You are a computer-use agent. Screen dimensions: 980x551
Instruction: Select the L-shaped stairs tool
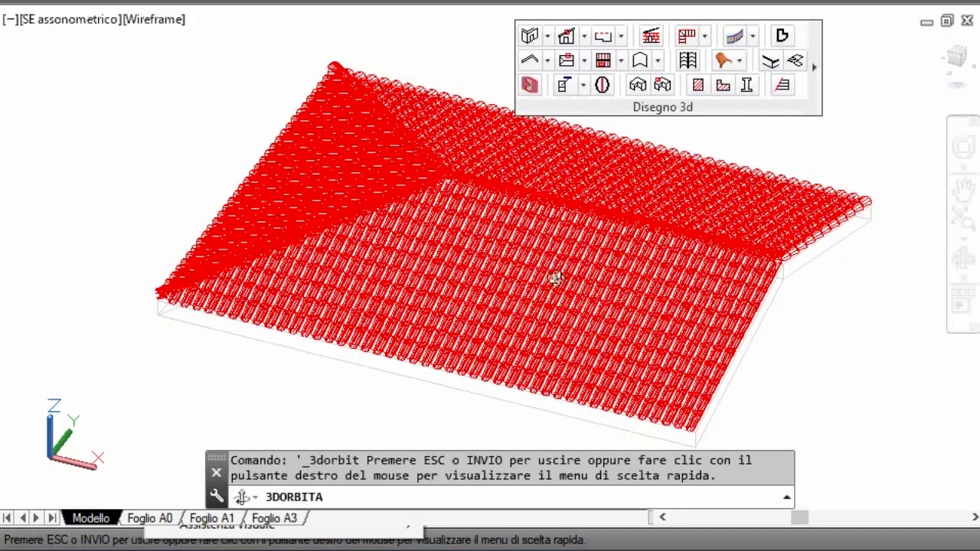[687, 36]
